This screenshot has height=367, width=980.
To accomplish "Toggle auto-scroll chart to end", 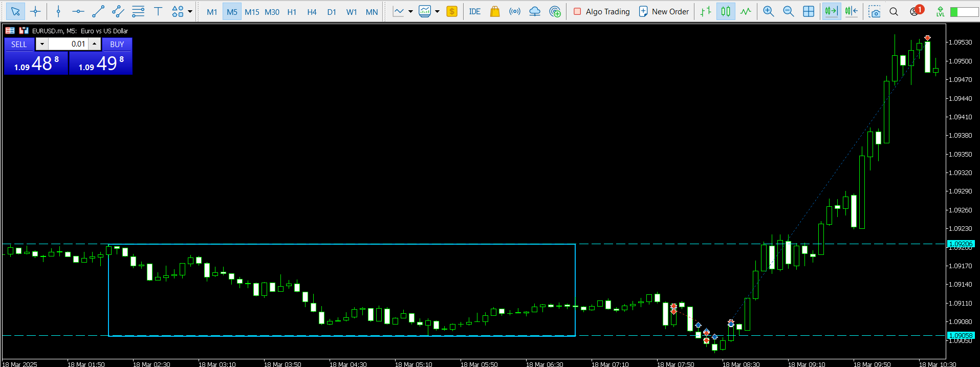I will (831, 11).
